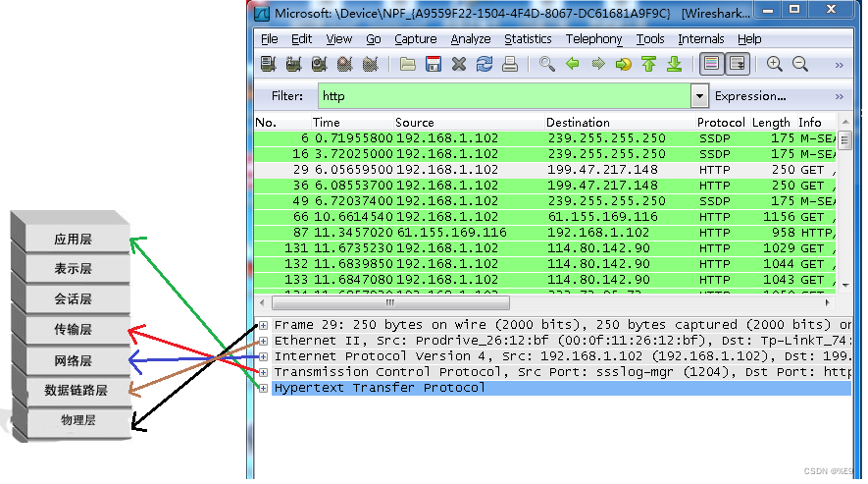Screen dimensions: 868x484
Task: Show more filter toolbar items chevron
Action: pos(840,97)
